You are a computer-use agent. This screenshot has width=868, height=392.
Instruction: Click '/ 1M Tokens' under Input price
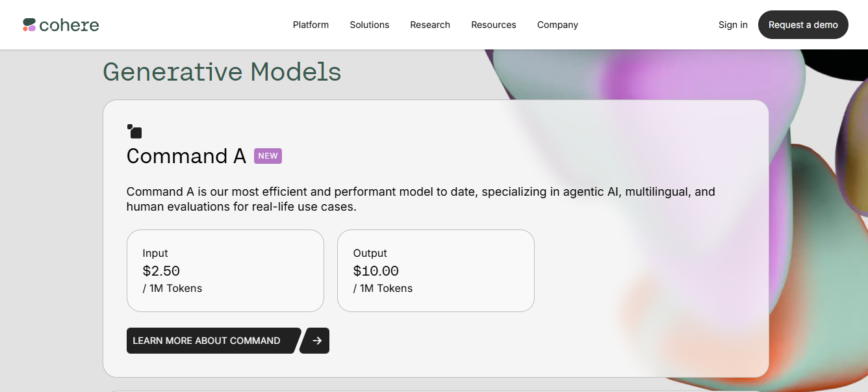pyautogui.click(x=172, y=288)
